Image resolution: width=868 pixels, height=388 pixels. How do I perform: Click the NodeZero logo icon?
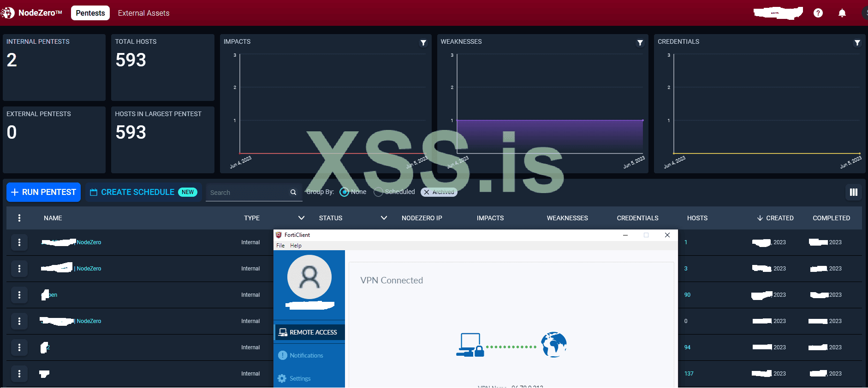[7, 13]
